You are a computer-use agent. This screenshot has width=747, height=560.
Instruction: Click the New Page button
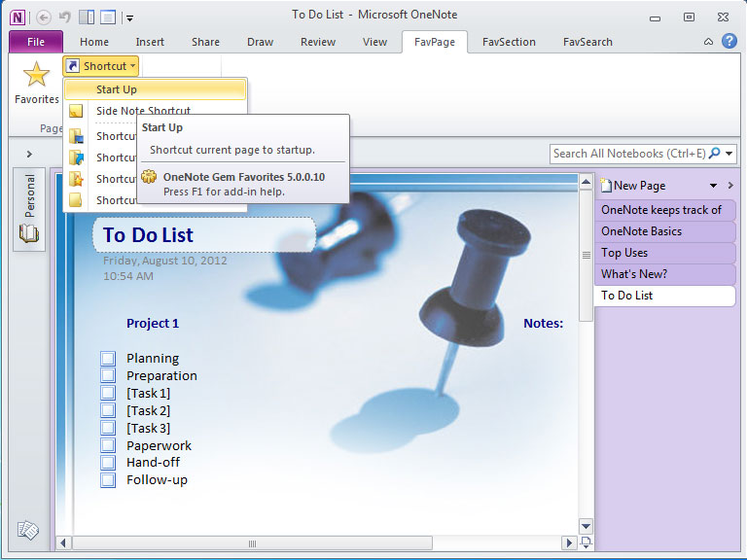tap(632, 186)
